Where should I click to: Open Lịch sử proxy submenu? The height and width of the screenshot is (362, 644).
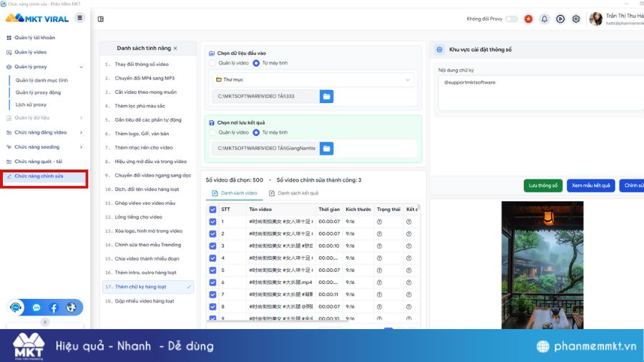31,104
